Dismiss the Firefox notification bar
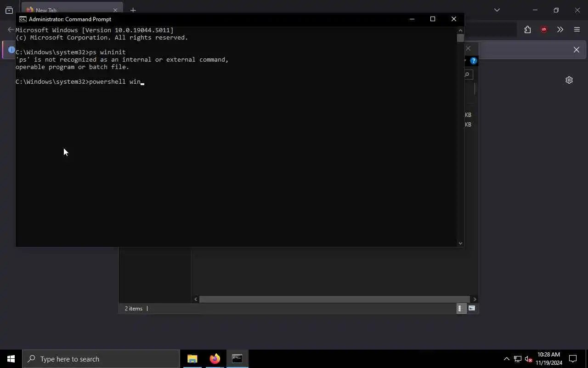The height and width of the screenshot is (368, 588). 576,50
